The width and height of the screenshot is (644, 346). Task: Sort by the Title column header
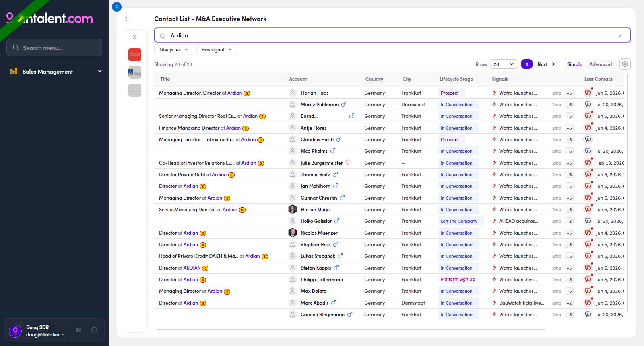[x=165, y=79]
